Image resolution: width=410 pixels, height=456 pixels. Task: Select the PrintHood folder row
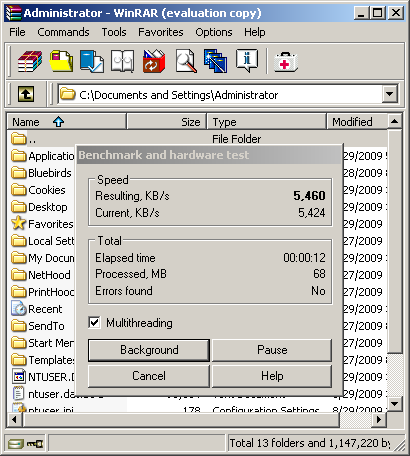(x=42, y=292)
